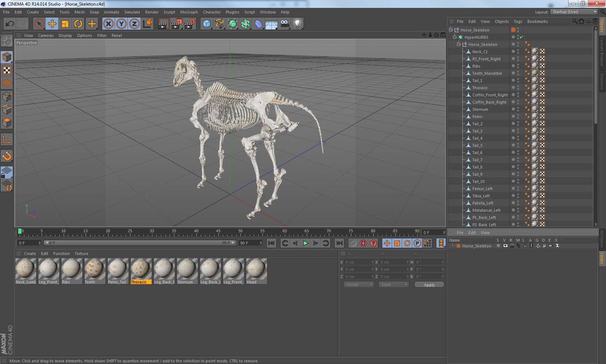
Task: Enable Axis mode icon
Action: coord(7,139)
